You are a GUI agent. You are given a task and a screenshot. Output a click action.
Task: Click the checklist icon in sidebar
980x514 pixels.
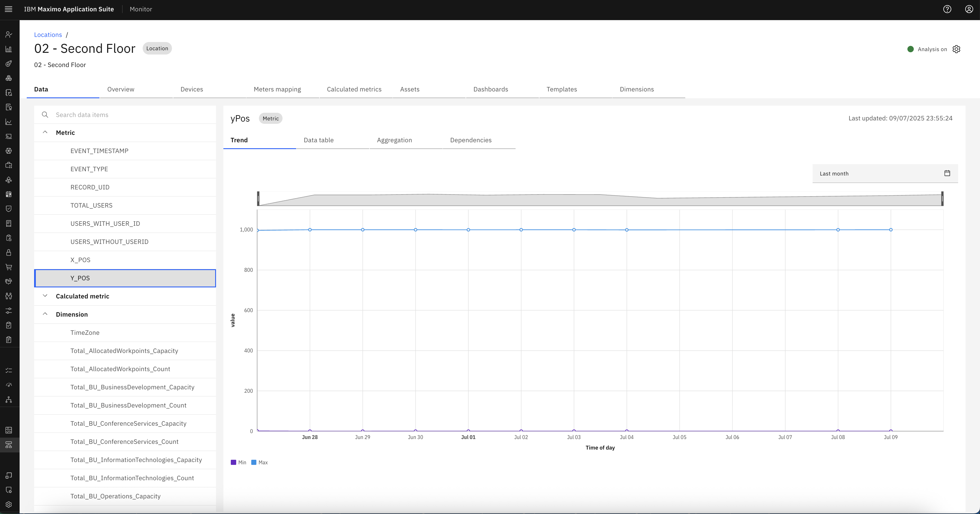coord(9,370)
